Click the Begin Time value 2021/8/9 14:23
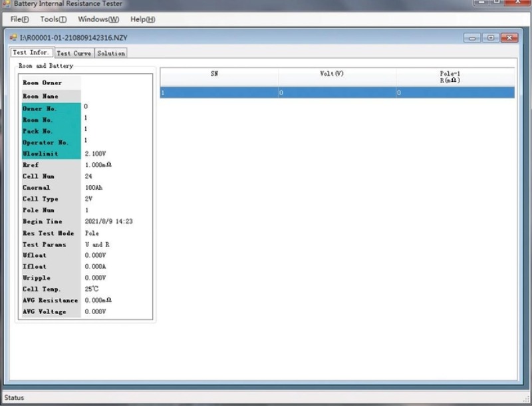The image size is (532, 406). pos(109,222)
